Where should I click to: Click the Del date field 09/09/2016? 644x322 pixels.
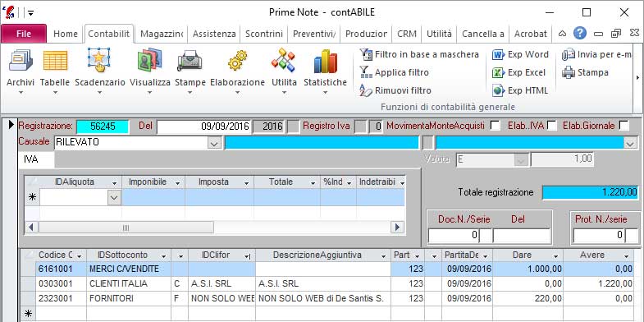point(203,126)
